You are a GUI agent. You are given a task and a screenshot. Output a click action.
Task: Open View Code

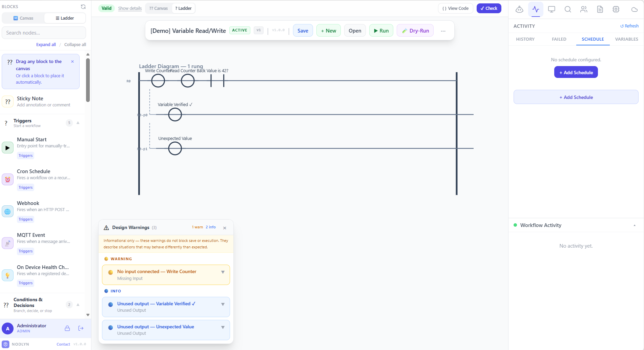(x=455, y=8)
